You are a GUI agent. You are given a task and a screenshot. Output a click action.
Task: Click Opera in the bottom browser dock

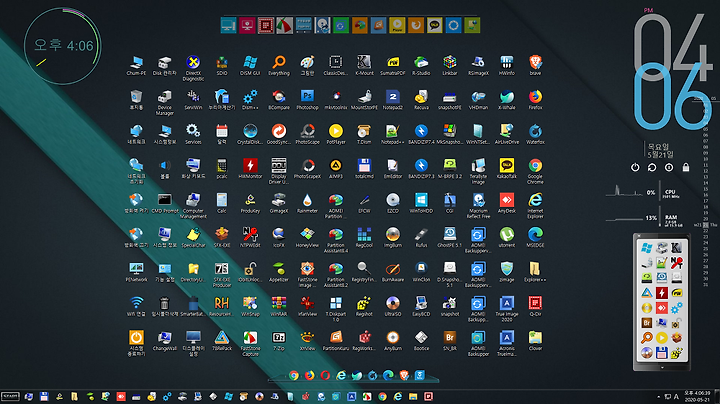pyautogui.click(x=325, y=376)
